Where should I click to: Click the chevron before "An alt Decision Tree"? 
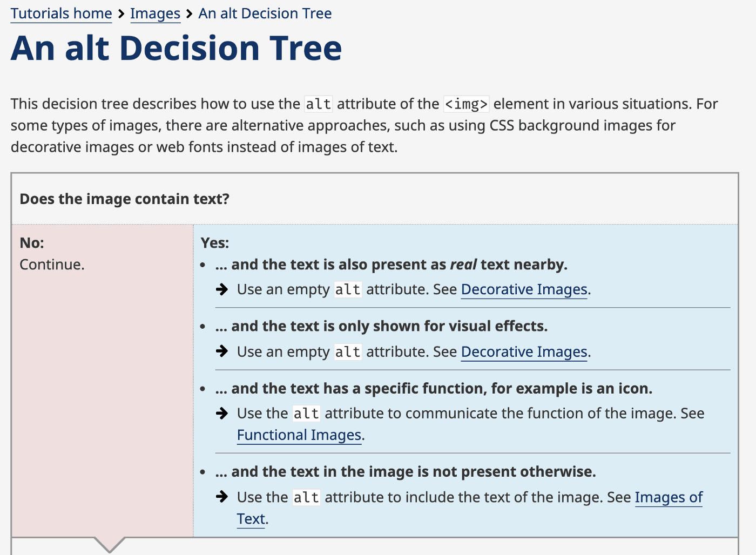click(x=188, y=13)
